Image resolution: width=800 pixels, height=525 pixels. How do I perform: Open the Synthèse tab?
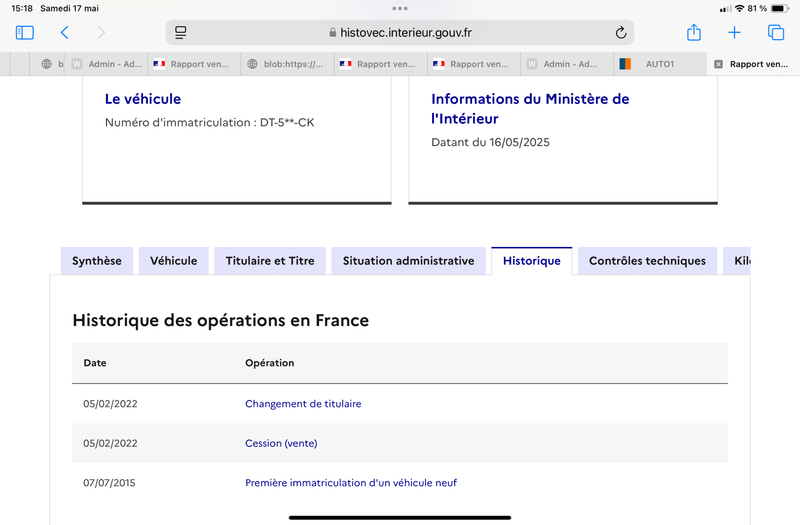97,261
